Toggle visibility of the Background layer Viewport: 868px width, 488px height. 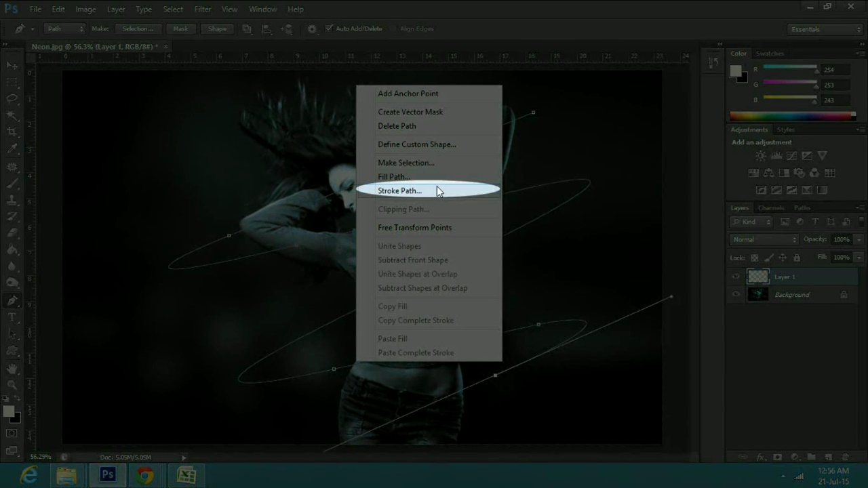[736, 295]
